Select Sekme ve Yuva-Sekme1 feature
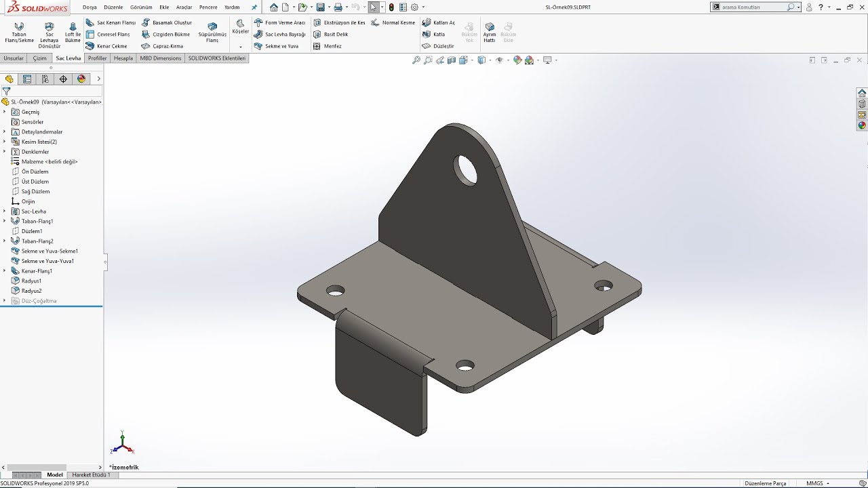The width and height of the screenshot is (868, 488). tap(45, 251)
